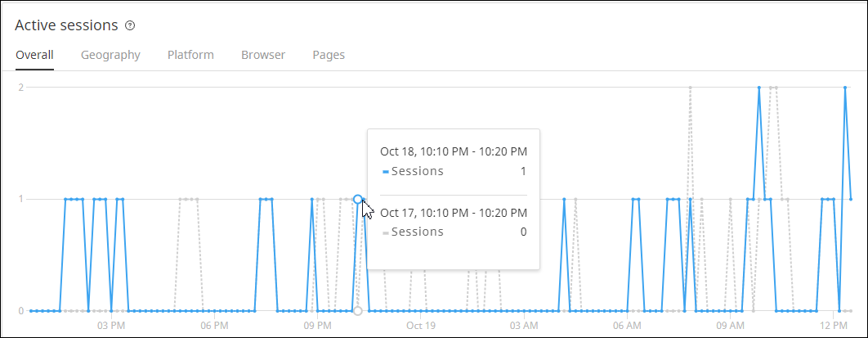
Task: Click the blue Sessions legend marker in tooltip
Action: click(386, 172)
